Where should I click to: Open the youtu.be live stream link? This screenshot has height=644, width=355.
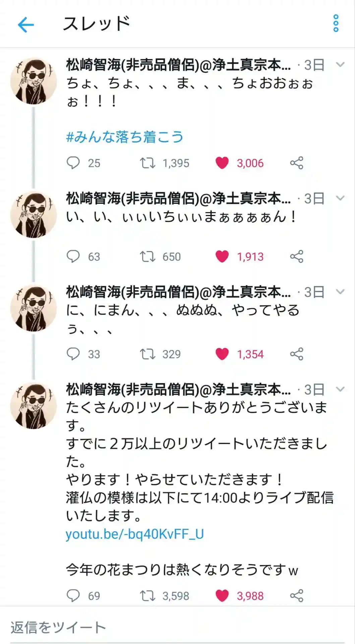pos(135,534)
